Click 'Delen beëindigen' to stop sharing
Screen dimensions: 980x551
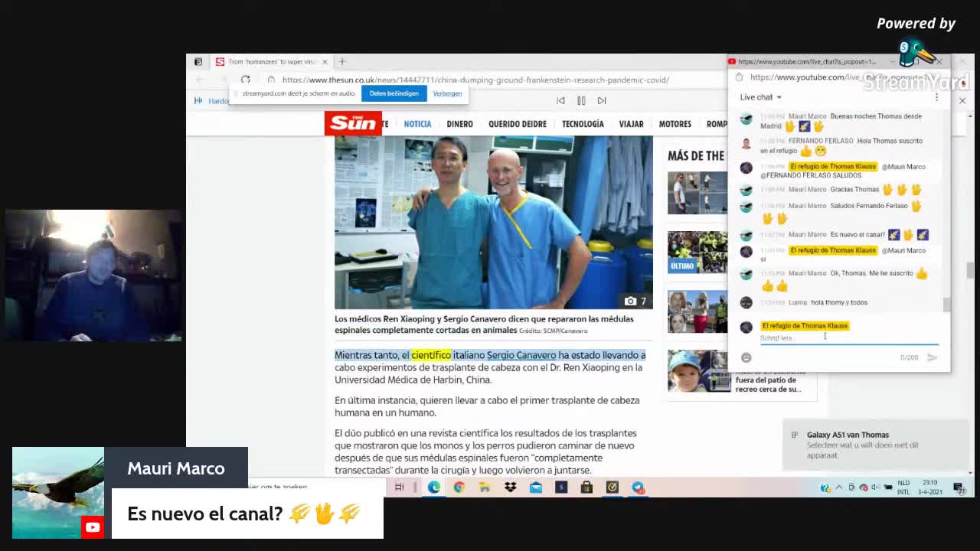394,93
